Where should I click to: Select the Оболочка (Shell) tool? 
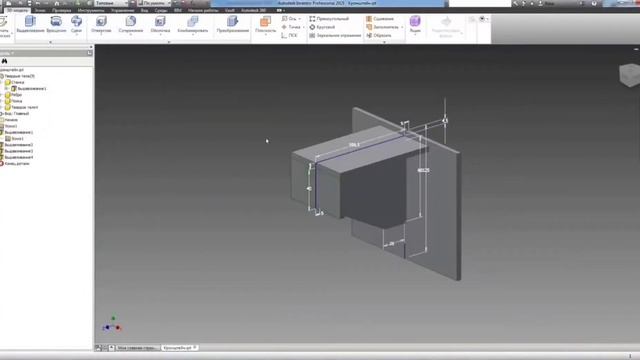(160, 24)
